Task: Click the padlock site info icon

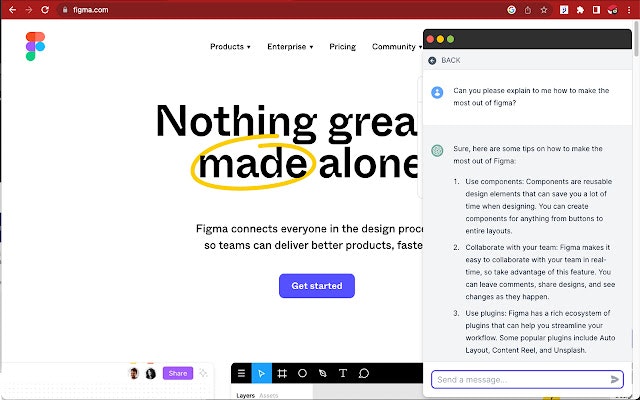Action: pos(65,10)
